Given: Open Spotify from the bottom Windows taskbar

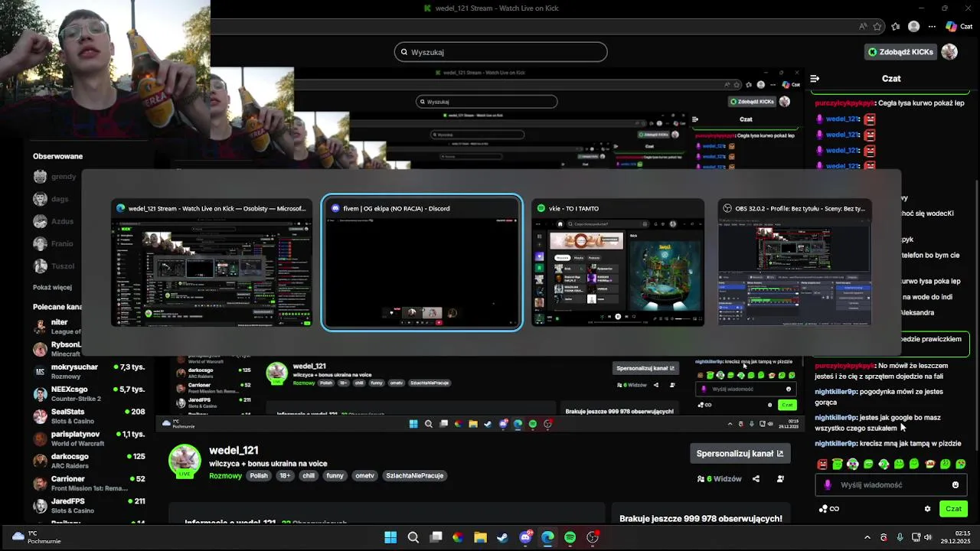Looking at the screenshot, I should click(x=570, y=537).
